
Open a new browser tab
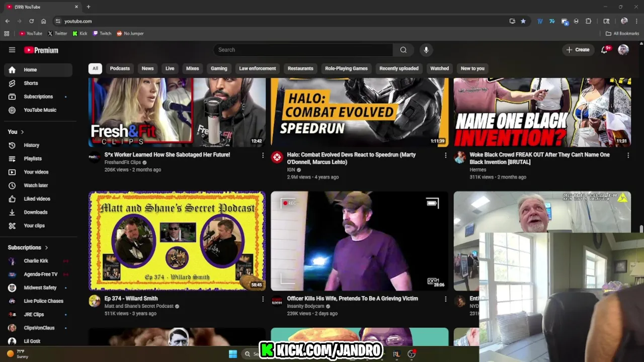coord(89,7)
